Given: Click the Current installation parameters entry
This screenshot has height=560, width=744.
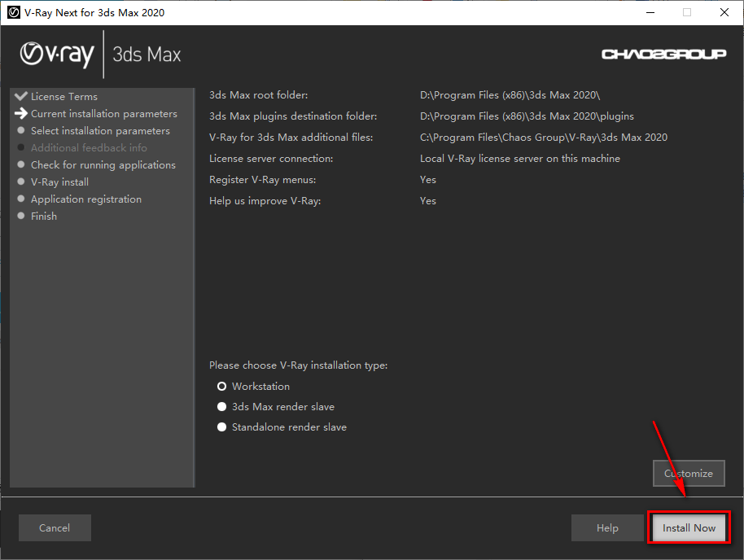Looking at the screenshot, I should coord(103,113).
